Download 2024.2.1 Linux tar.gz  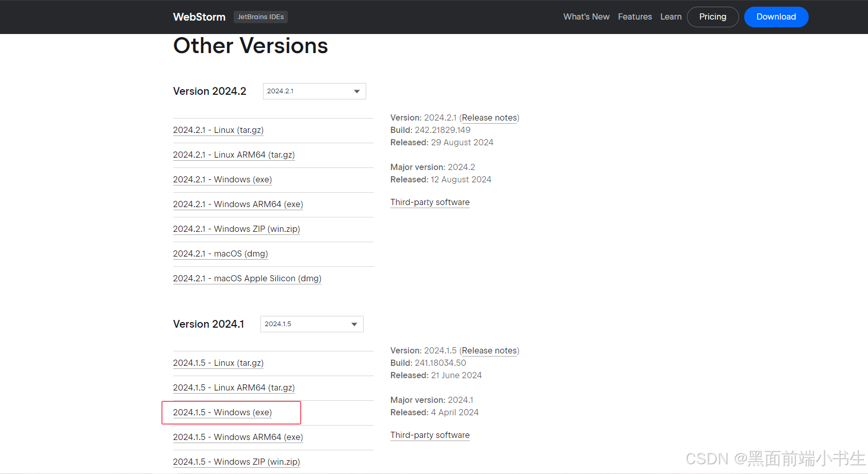[218, 130]
